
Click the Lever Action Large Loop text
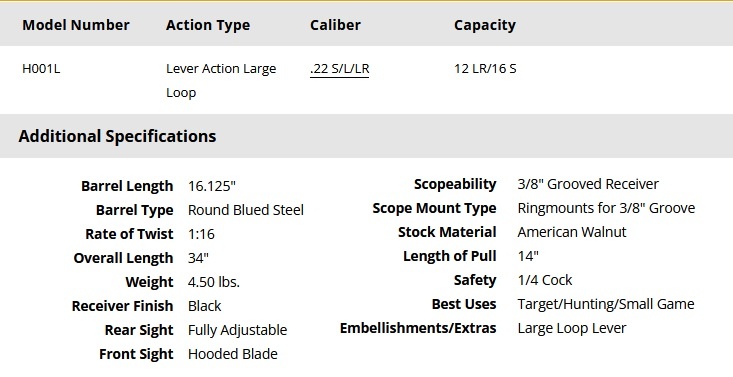coord(221,80)
